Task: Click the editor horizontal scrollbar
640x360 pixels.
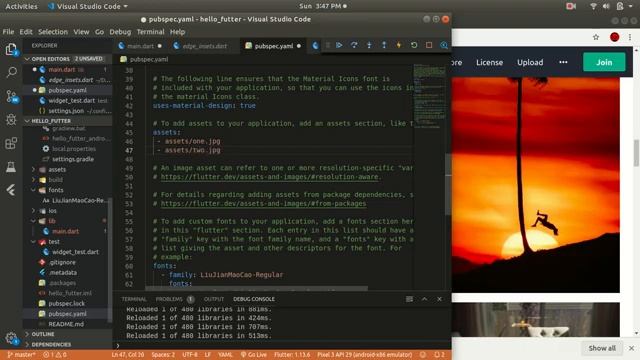Action: (256, 288)
